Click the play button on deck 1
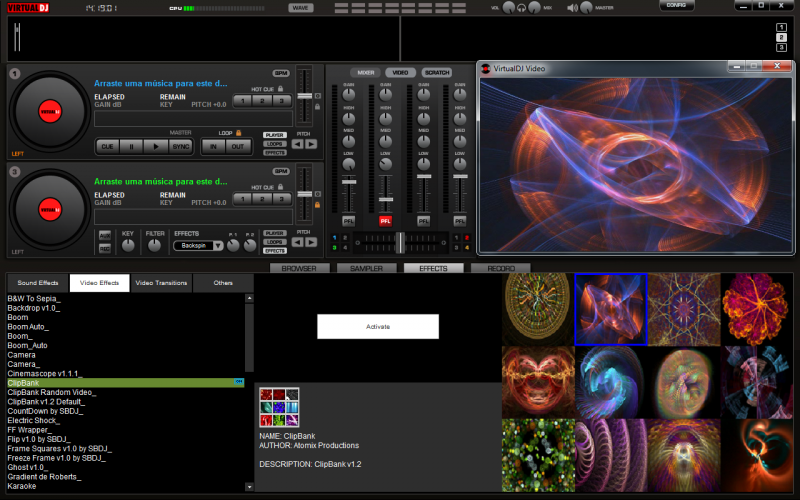The image size is (800, 500). point(156,146)
